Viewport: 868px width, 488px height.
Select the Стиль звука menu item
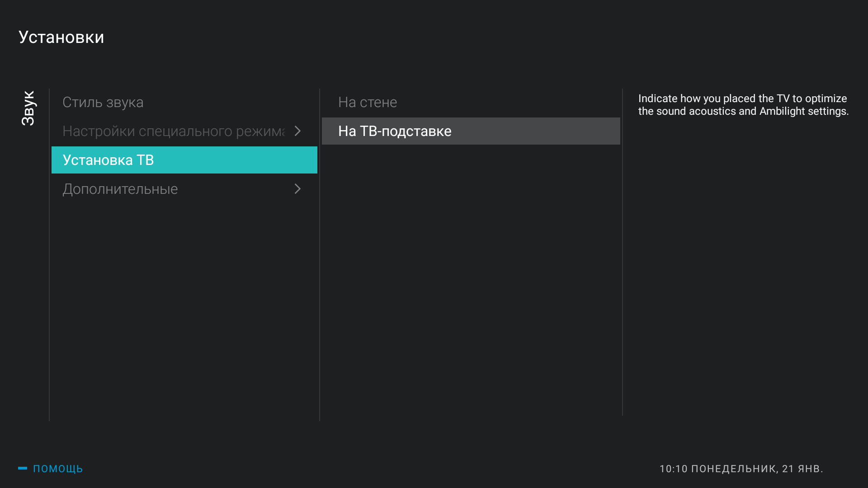[x=184, y=102]
